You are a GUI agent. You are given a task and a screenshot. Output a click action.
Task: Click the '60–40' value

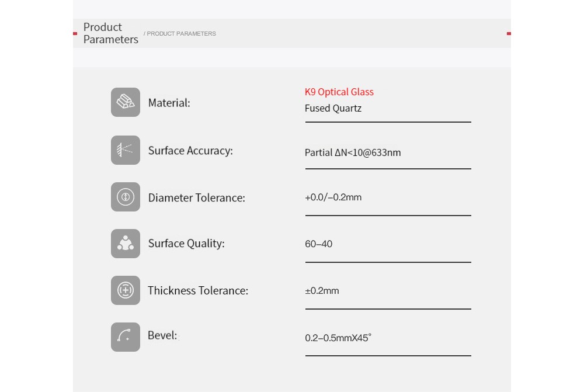point(318,244)
